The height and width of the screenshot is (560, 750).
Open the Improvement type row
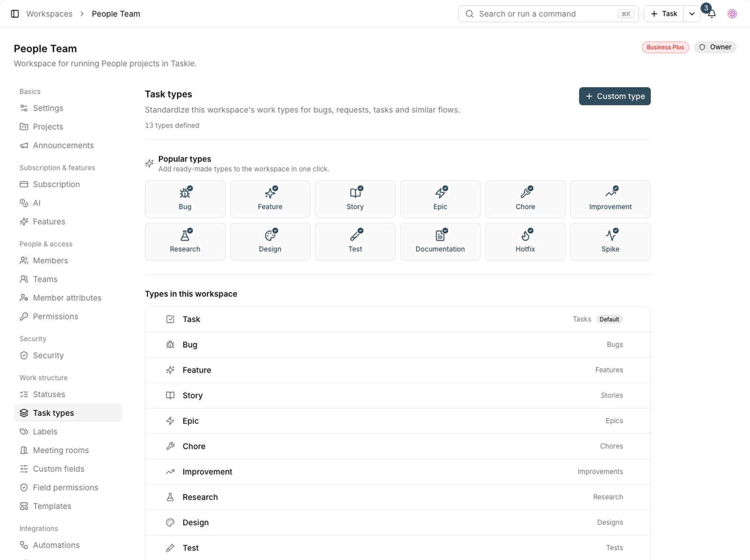tap(397, 472)
